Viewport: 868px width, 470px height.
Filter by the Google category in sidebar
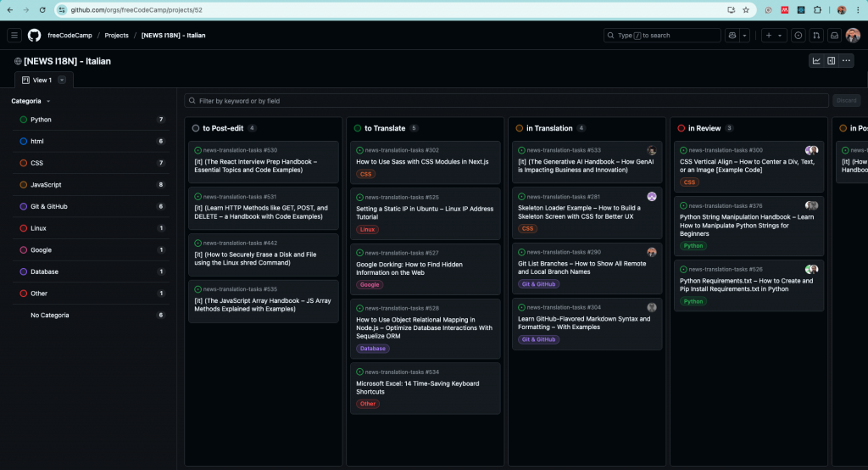[92, 250]
